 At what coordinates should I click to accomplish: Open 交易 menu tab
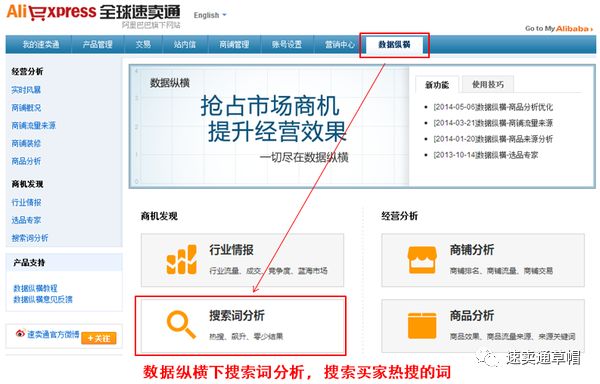(143, 44)
